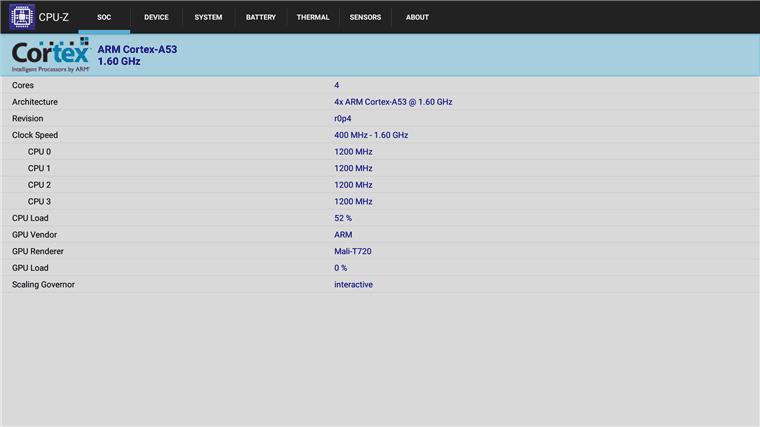Click the Cores value 4
This screenshot has height=427, width=760.
pyautogui.click(x=336, y=85)
